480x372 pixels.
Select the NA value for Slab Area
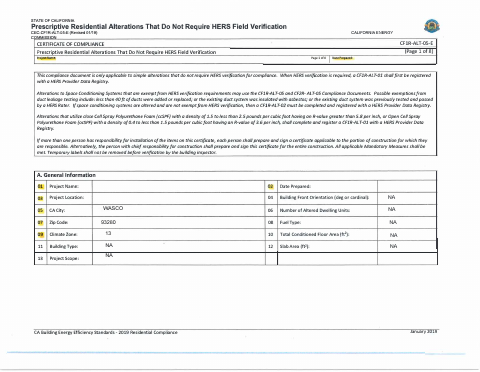tap(393, 246)
